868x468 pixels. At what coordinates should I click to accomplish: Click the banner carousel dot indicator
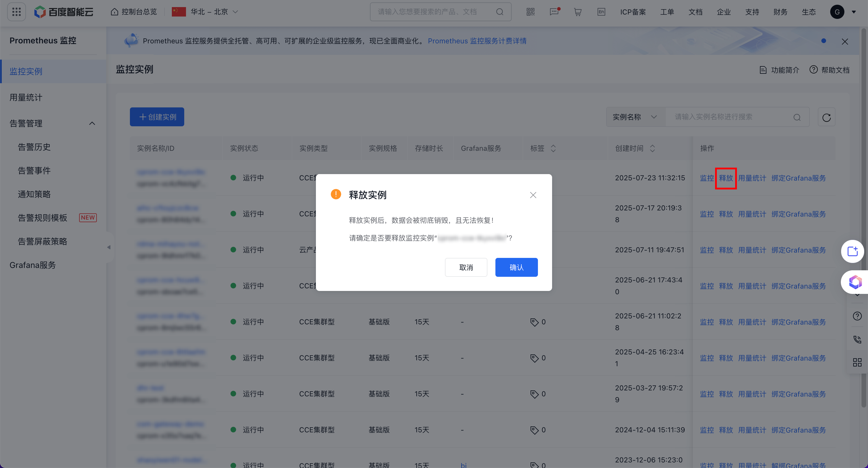pos(823,41)
